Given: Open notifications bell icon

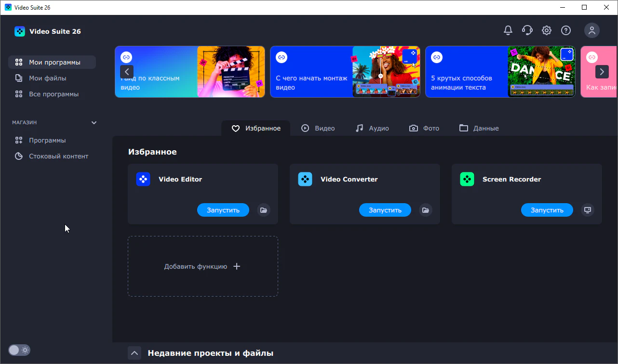Looking at the screenshot, I should 508,30.
